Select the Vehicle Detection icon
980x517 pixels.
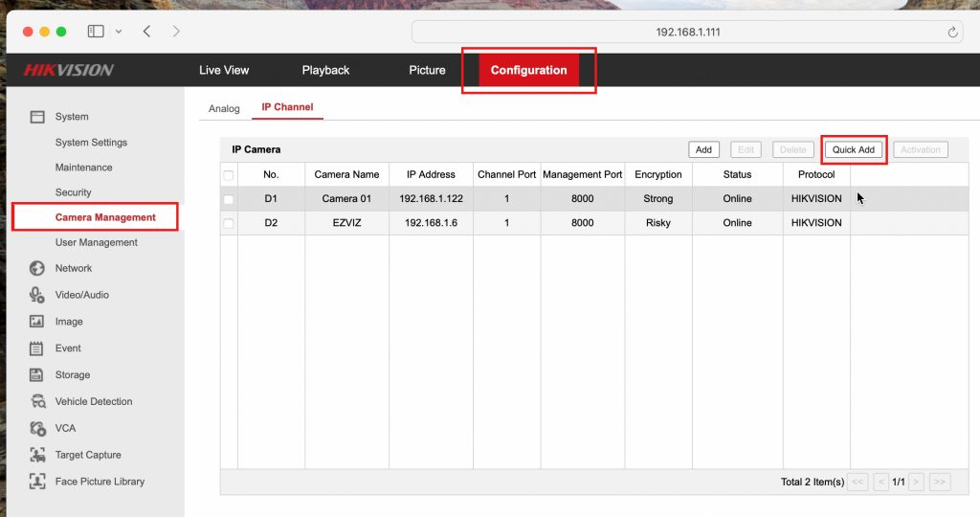point(37,402)
